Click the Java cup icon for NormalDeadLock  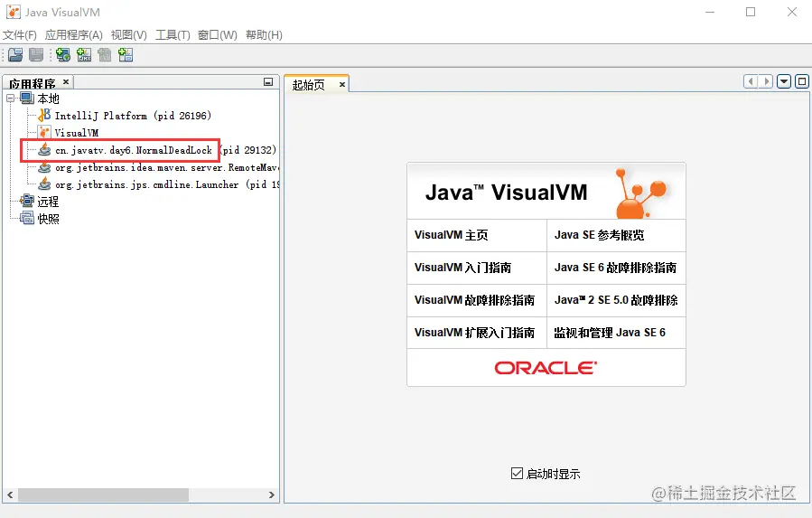click(44, 150)
